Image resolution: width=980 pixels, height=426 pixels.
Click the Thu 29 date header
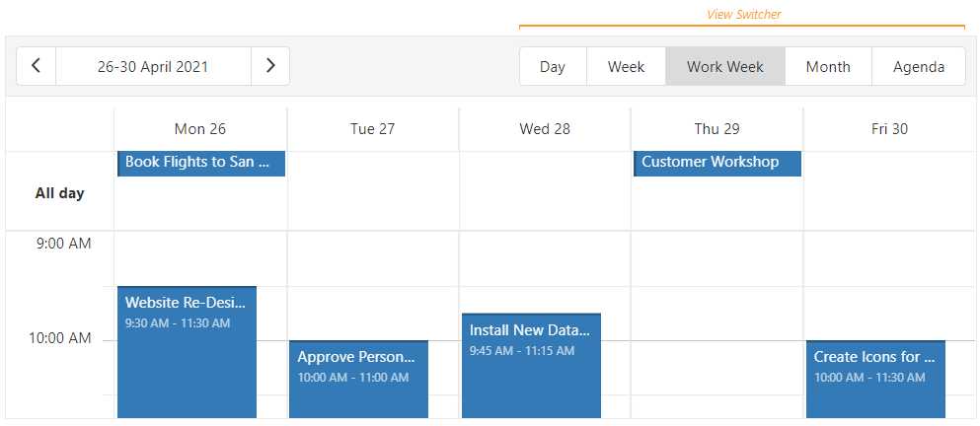[x=716, y=129]
